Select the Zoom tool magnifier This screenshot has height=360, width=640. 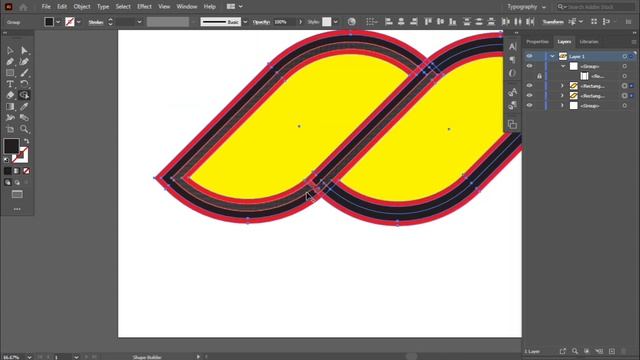click(x=24, y=129)
